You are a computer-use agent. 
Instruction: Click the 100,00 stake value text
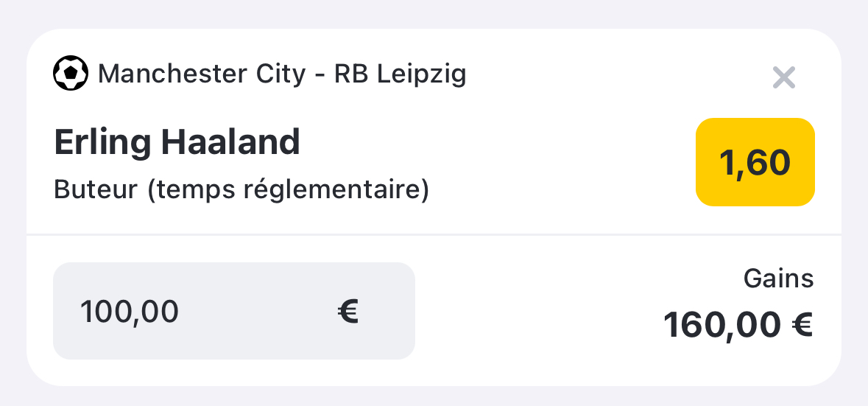pyautogui.click(x=130, y=312)
